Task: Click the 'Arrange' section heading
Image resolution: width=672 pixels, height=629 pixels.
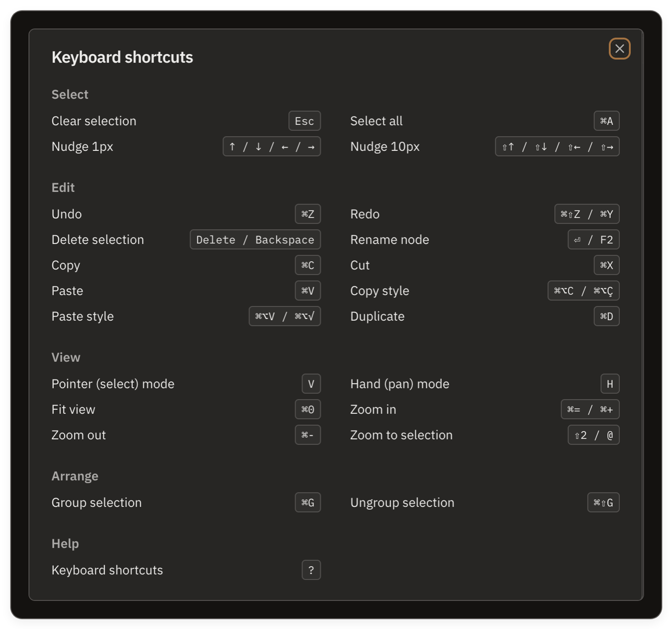Action: click(75, 477)
